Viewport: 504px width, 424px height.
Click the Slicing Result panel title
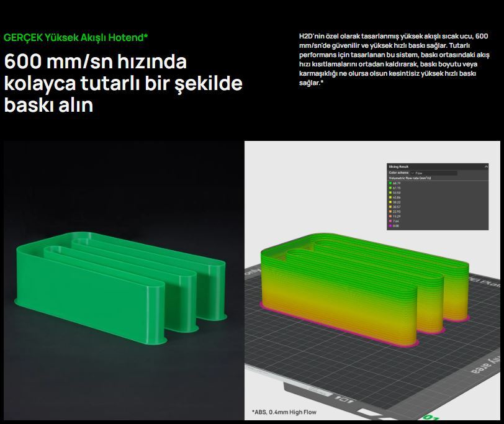(399, 167)
